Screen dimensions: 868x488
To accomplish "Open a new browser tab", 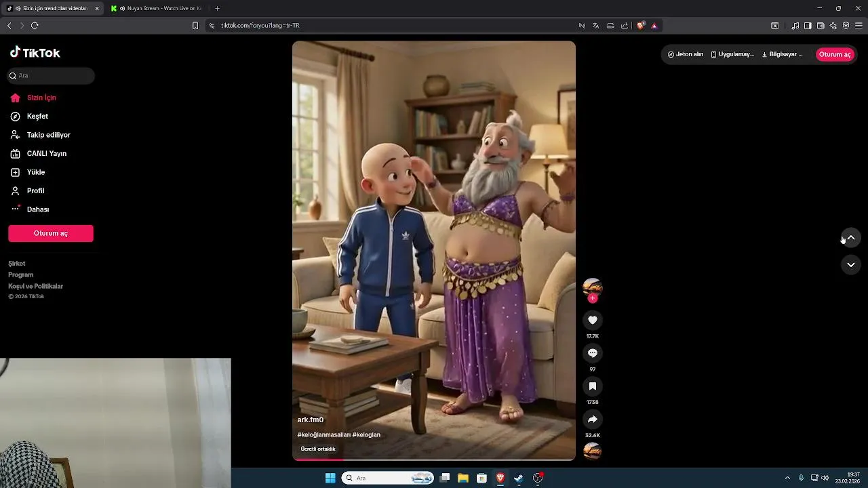I will (x=217, y=8).
